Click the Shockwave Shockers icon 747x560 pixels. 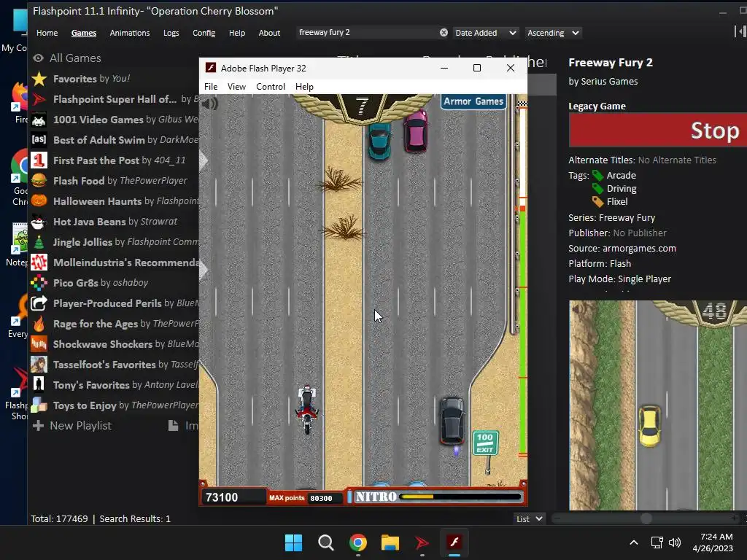[39, 344]
